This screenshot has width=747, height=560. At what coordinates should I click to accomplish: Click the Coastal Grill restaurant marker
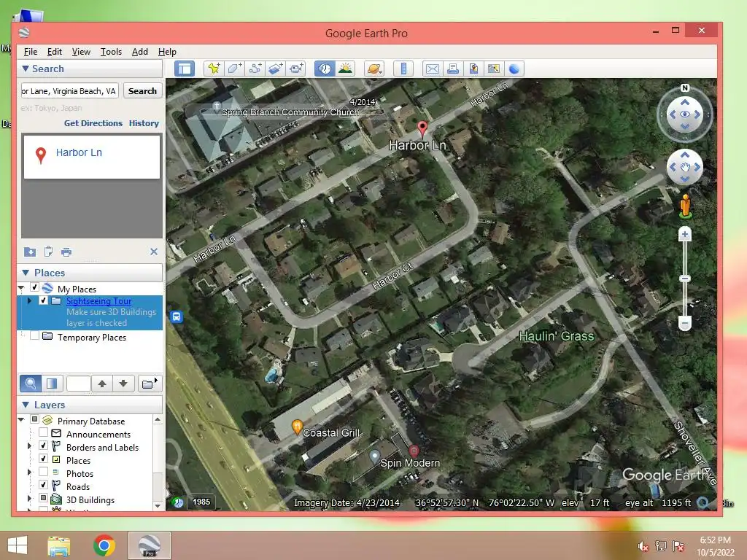coord(297,427)
